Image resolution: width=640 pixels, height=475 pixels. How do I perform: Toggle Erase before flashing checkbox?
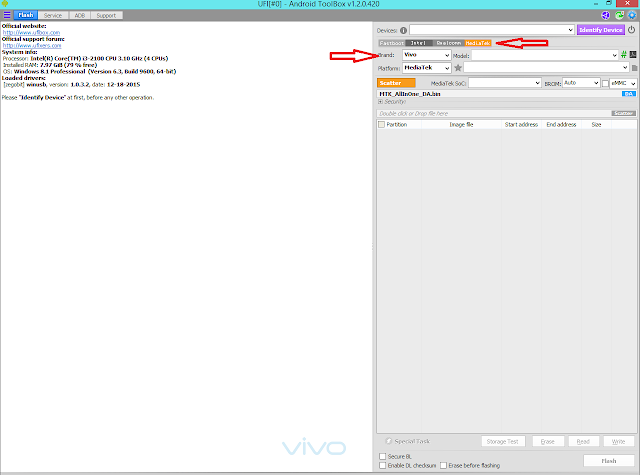pos(443,465)
